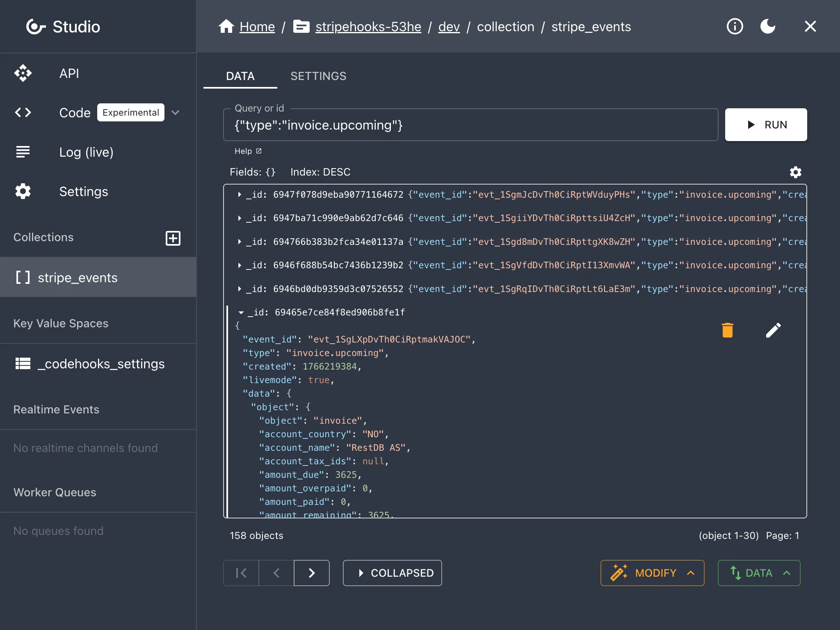840x630 pixels.
Task: Open the API section in sidebar
Action: click(x=69, y=73)
